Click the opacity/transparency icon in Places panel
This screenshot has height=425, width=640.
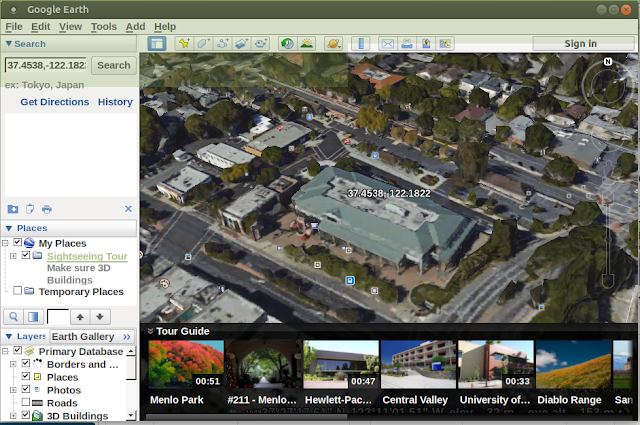click(33, 317)
